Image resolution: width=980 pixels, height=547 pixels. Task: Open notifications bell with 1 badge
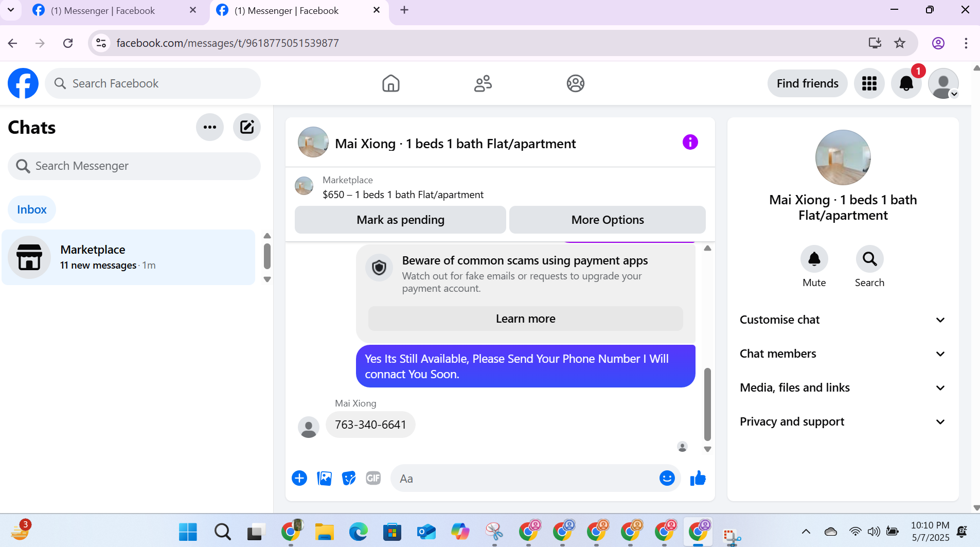click(906, 83)
